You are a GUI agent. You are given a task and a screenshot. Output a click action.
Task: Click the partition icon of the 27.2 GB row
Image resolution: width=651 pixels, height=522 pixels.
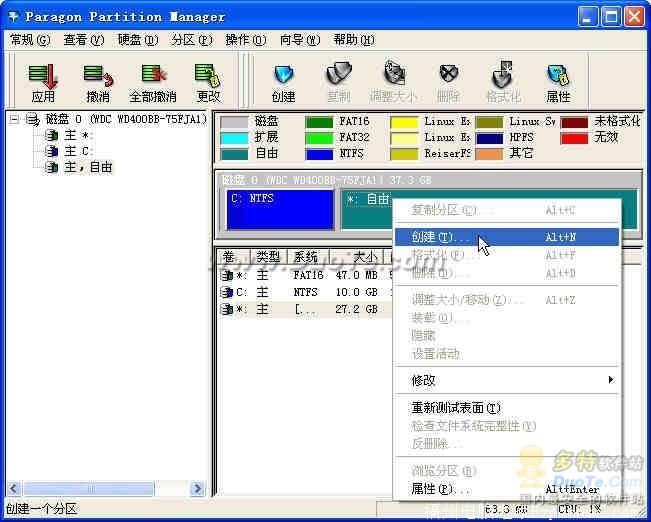226,309
